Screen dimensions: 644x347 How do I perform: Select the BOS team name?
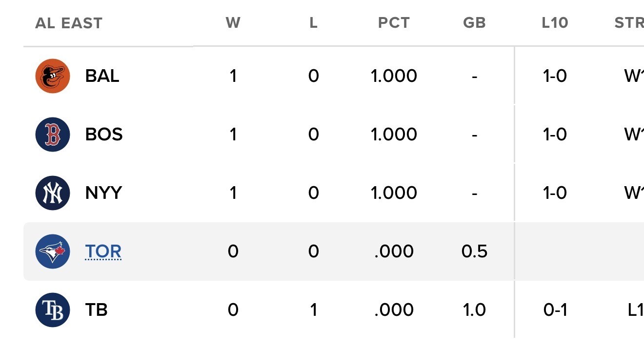(103, 135)
